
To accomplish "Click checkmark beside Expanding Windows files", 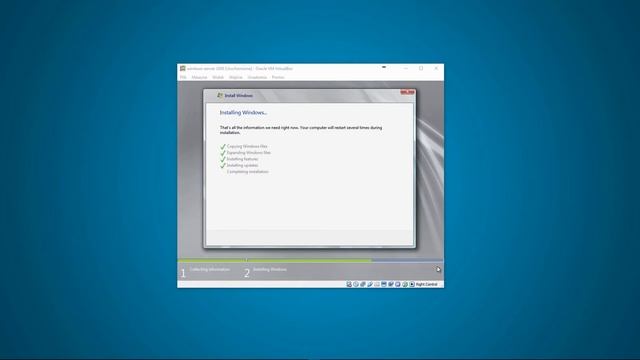I will pos(223,153).
